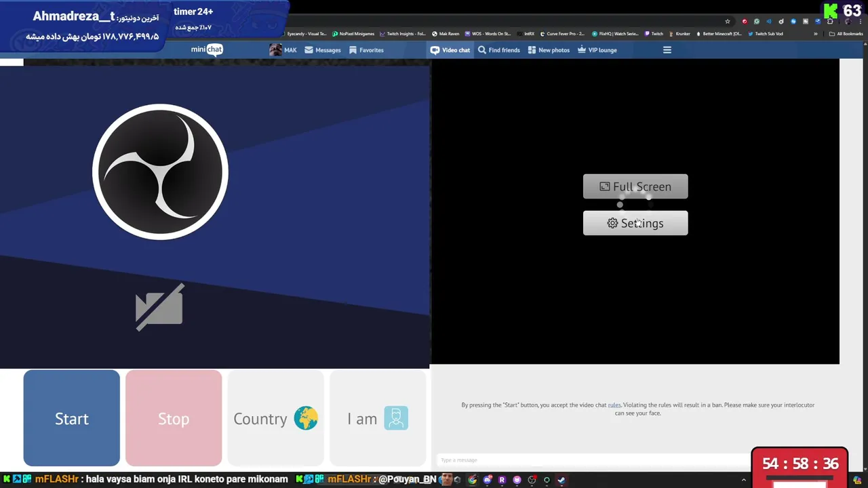
Task: Bookmark this page with the star icon
Action: pos(728,22)
